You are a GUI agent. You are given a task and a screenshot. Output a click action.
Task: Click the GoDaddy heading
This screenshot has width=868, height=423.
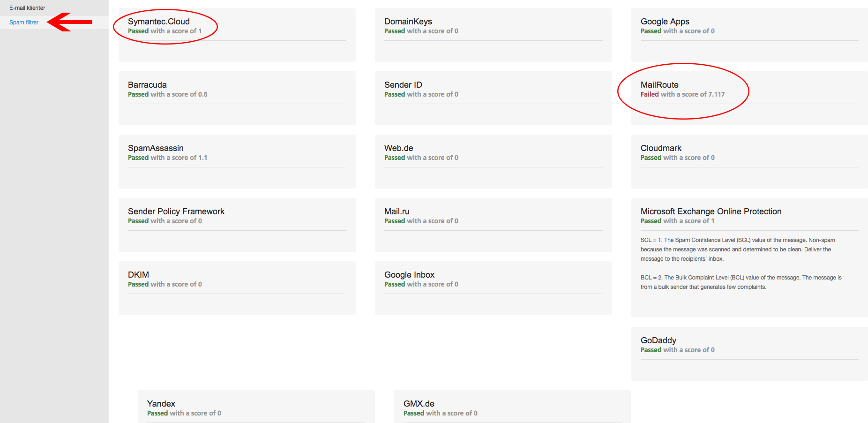(x=658, y=340)
